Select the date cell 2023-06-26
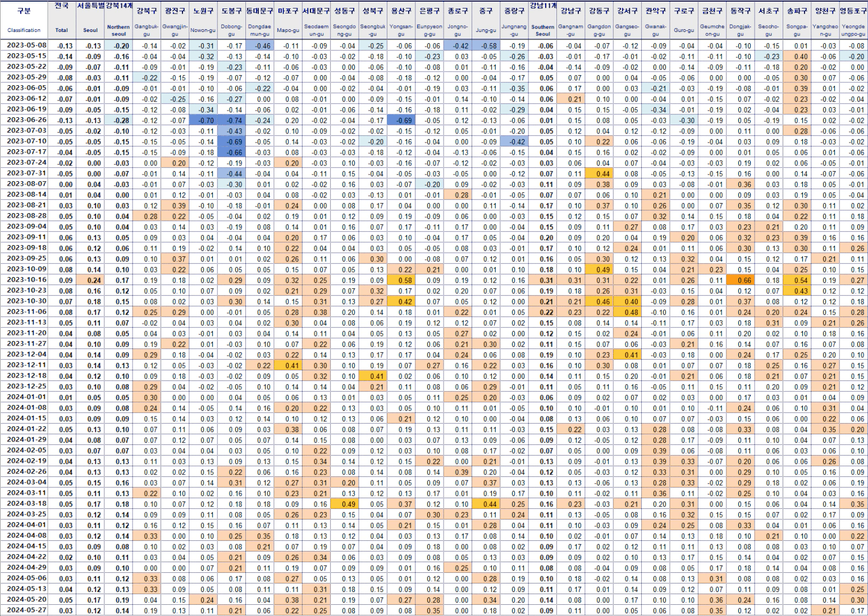The image size is (868, 616). pos(27,119)
